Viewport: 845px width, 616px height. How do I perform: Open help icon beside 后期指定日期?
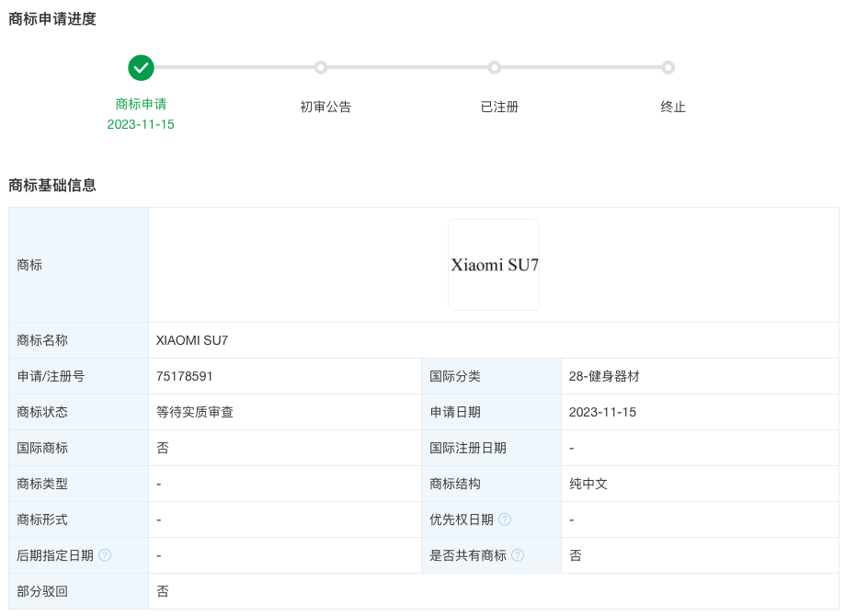click(105, 555)
